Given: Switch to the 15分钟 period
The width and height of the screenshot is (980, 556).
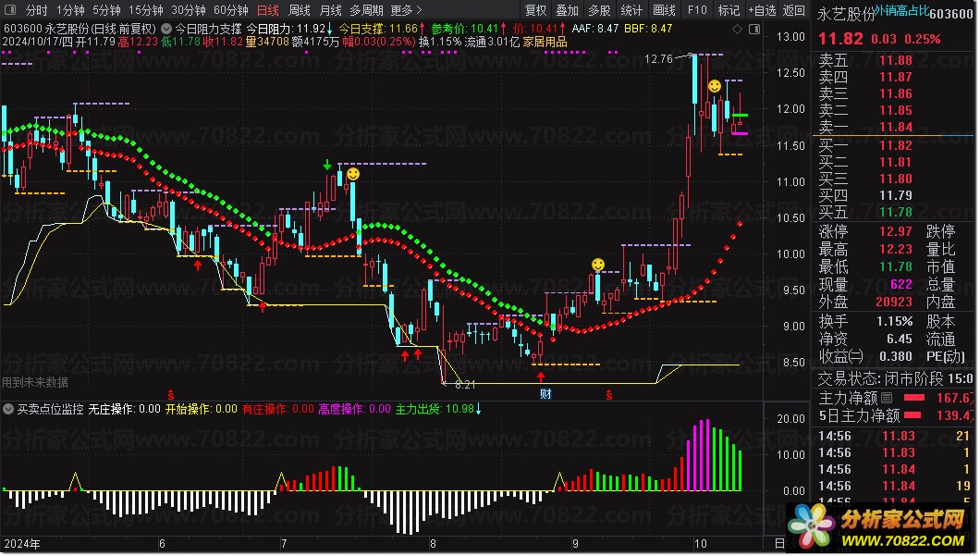Looking at the screenshot, I should click(x=146, y=10).
